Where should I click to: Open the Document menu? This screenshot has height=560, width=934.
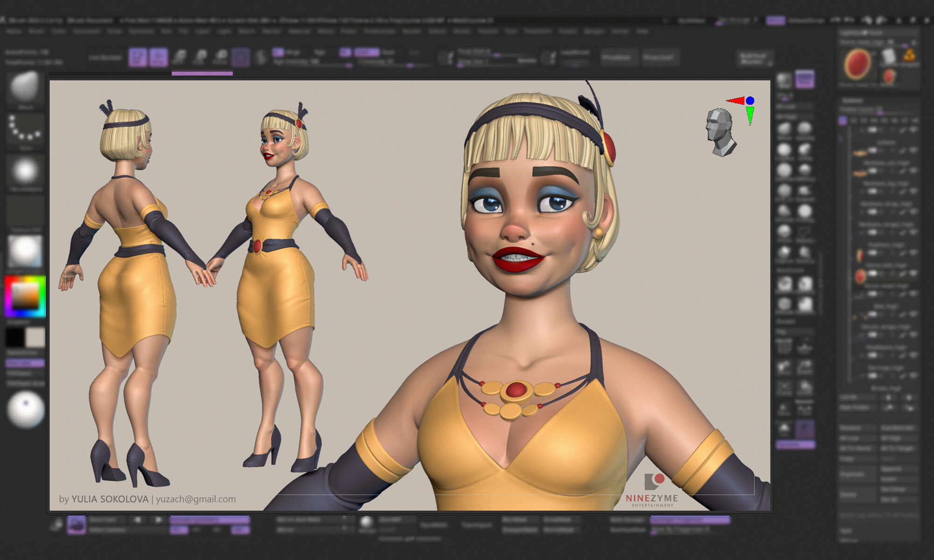(86, 31)
